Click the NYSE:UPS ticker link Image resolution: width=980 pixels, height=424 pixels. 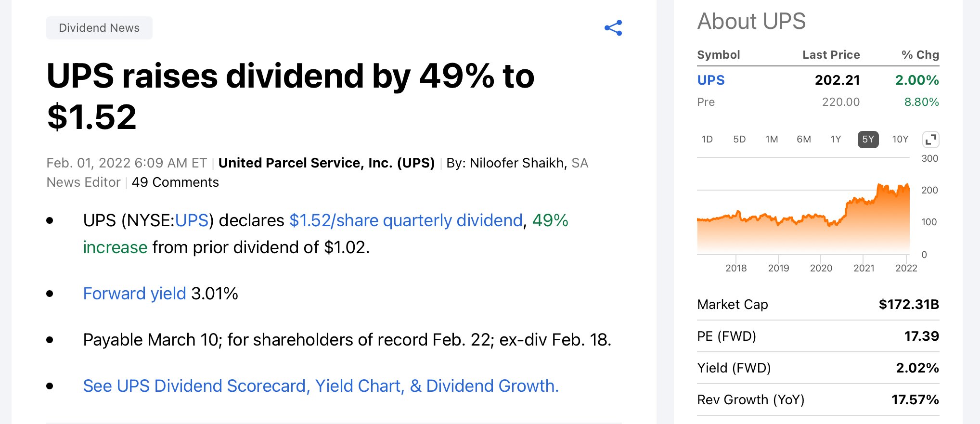(192, 220)
